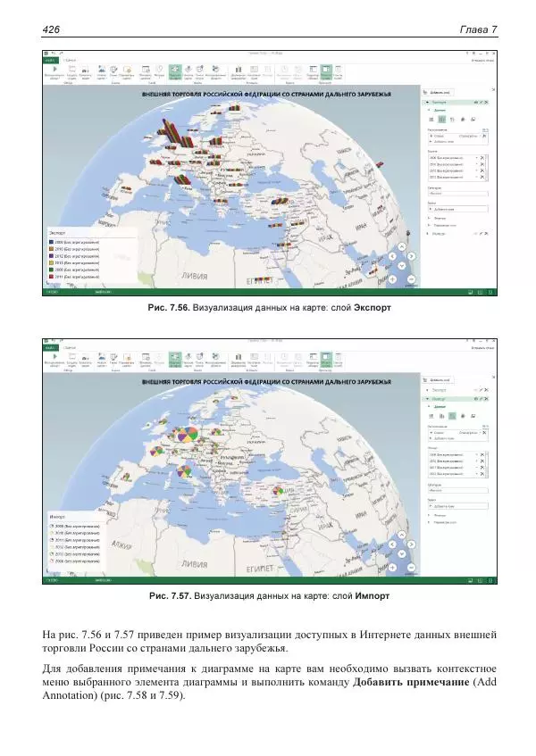Click first color swatch in the Экспорт legend
The image size is (536, 756).
52,242
